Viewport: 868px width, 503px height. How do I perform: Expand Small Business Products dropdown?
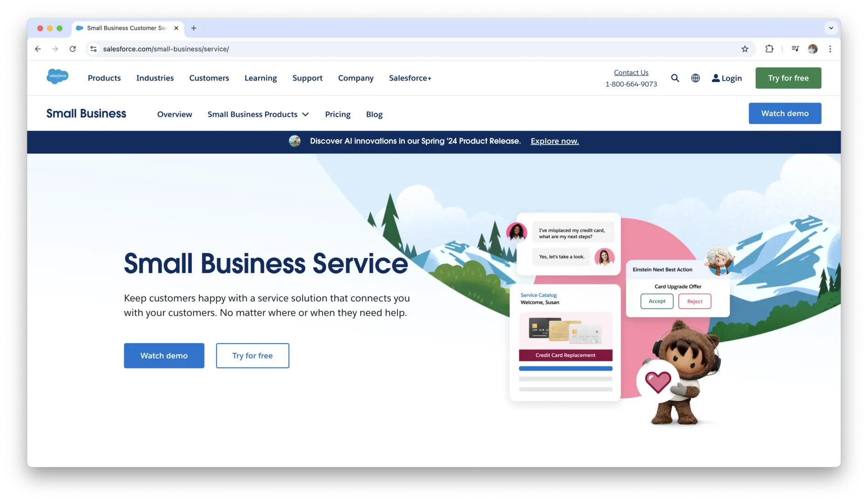coord(258,114)
